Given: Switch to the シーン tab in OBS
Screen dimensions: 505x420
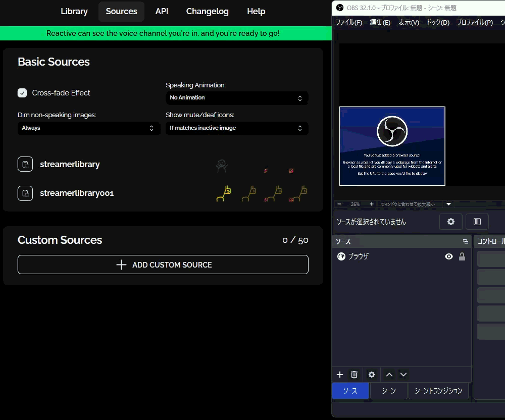Looking at the screenshot, I should (388, 391).
